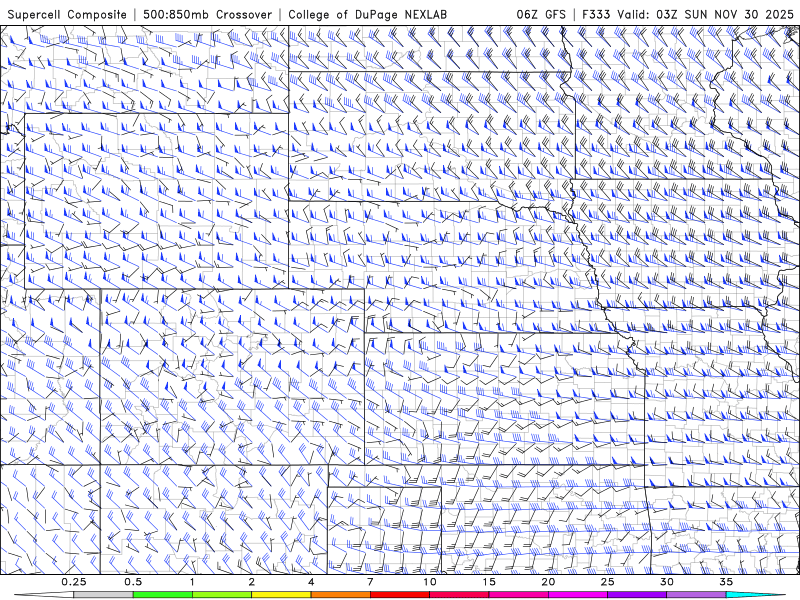This screenshot has width=800, height=600.
Task: Click the legend value label '1'
Action: tap(192, 582)
